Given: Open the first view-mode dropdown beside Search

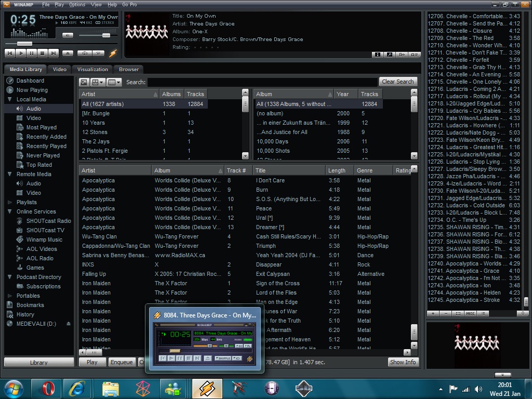Looking at the screenshot, I should click(98, 82).
